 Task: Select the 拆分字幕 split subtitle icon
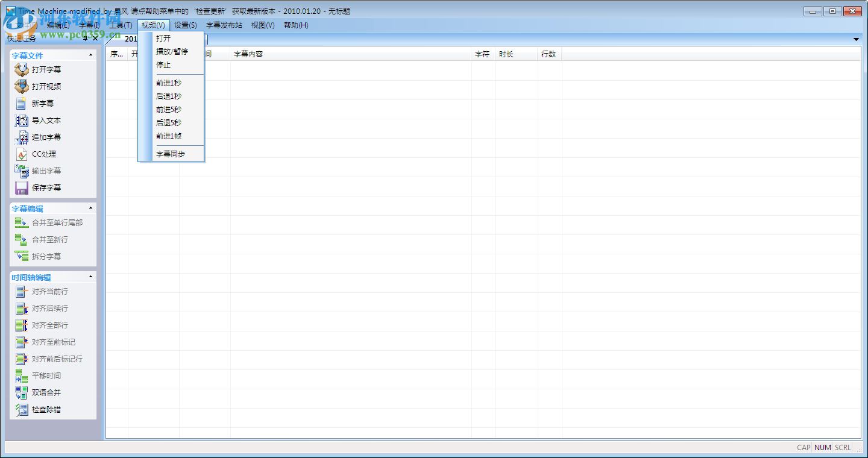22,256
